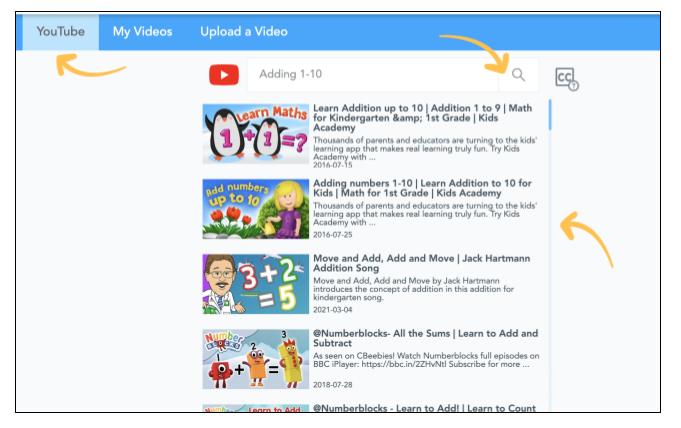Select the partially visible Learn to Add thumbnail
This screenshot has height=428, width=681.
coord(256,408)
